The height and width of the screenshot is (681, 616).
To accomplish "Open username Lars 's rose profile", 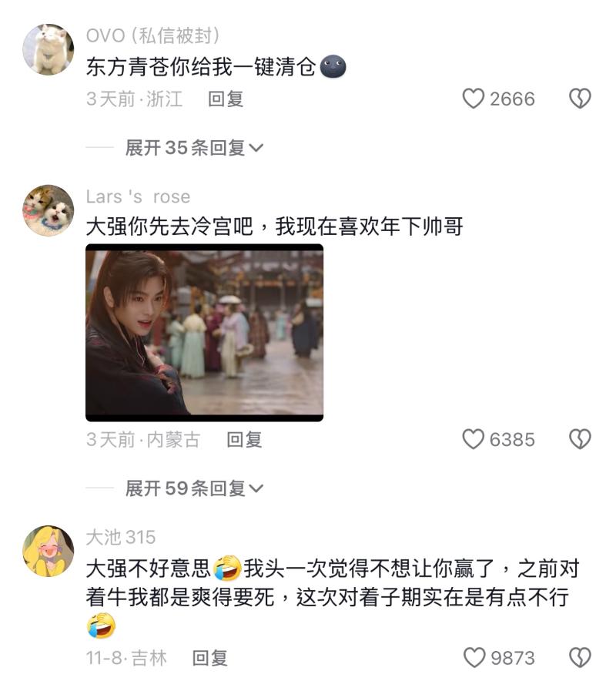I will tap(138, 196).
